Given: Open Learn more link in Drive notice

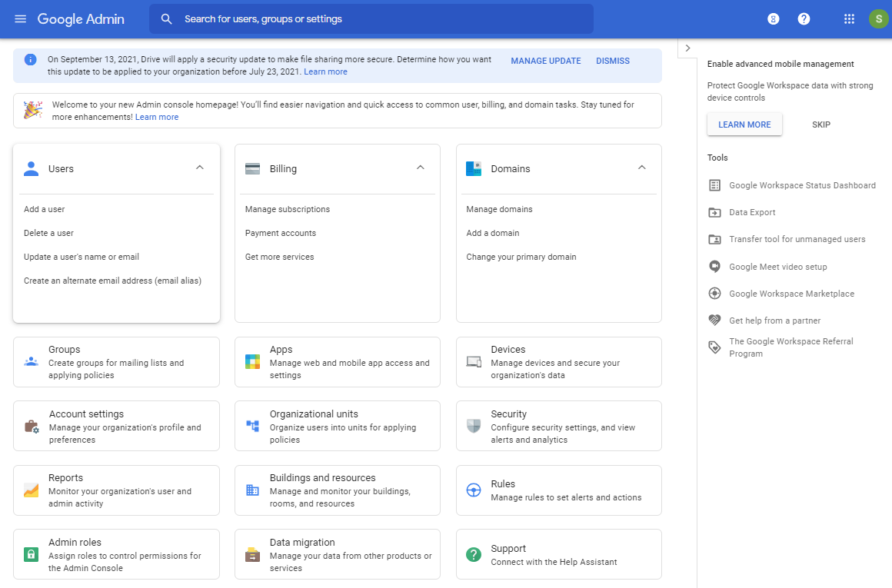Looking at the screenshot, I should pyautogui.click(x=325, y=71).
